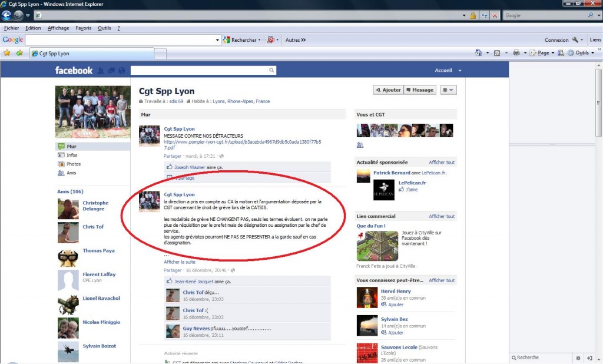Open the Accueil account dropdown arrow
The width and height of the screenshot is (603, 364).
coord(459,71)
